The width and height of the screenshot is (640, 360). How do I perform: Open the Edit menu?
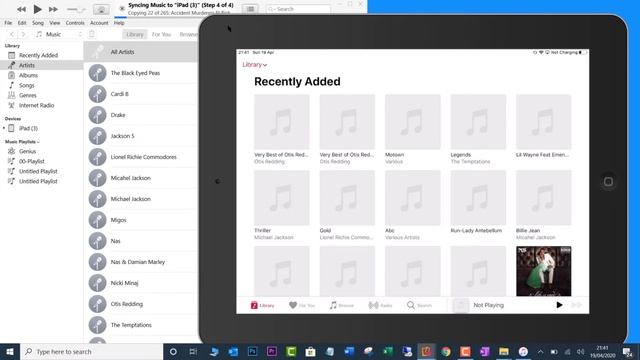coord(22,23)
